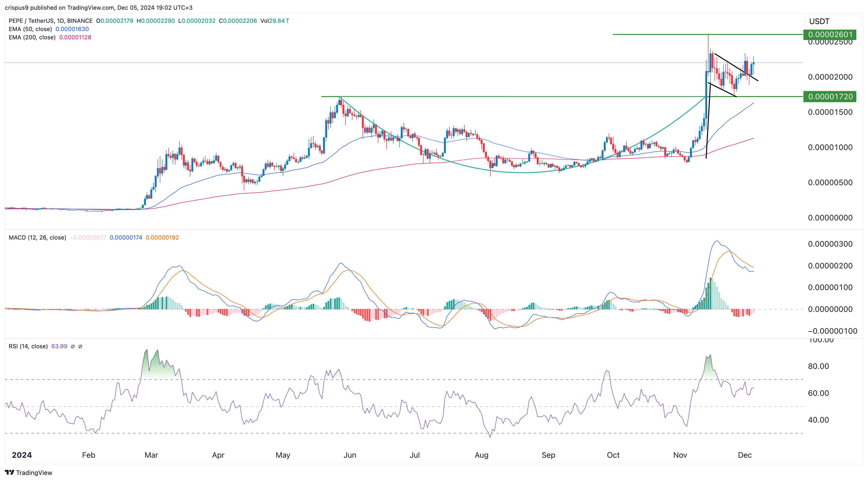Image resolution: width=868 pixels, height=481 pixels.
Task: Click the Jun label on time axis
Action: [x=350, y=455]
